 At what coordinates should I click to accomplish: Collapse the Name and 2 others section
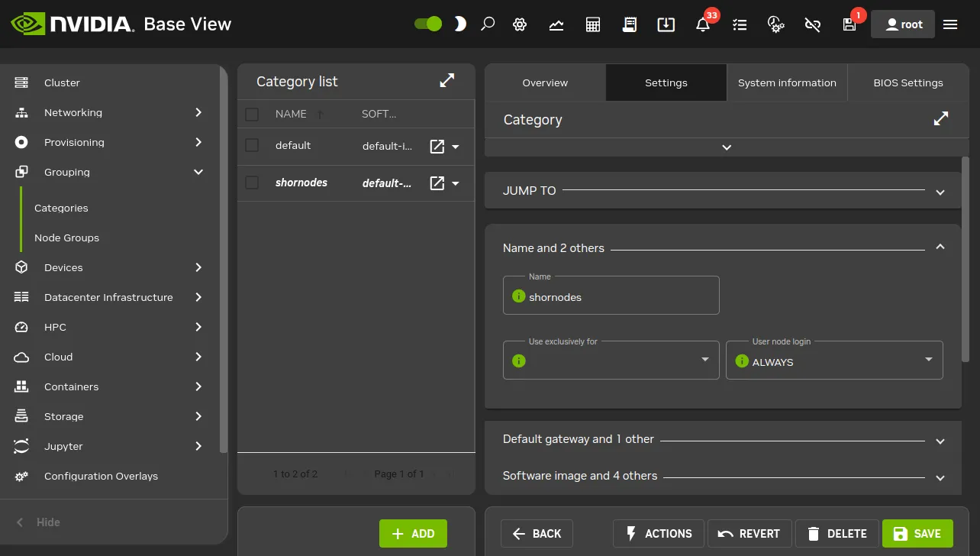940,247
